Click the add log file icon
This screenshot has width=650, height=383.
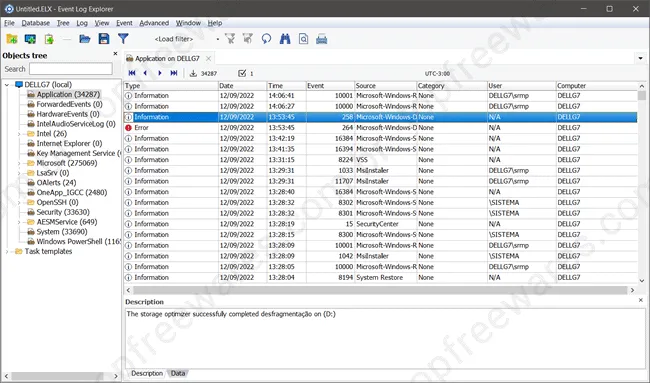(x=49, y=39)
